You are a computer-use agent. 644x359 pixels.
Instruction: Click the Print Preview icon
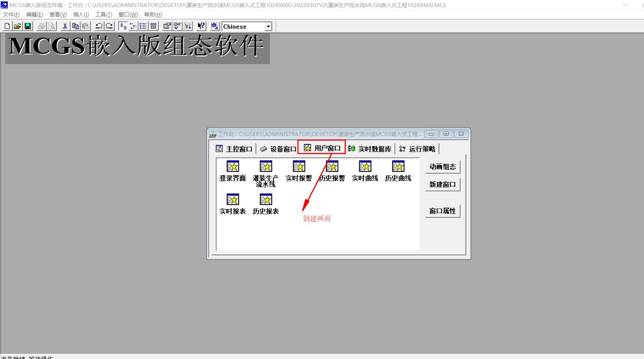(52, 26)
